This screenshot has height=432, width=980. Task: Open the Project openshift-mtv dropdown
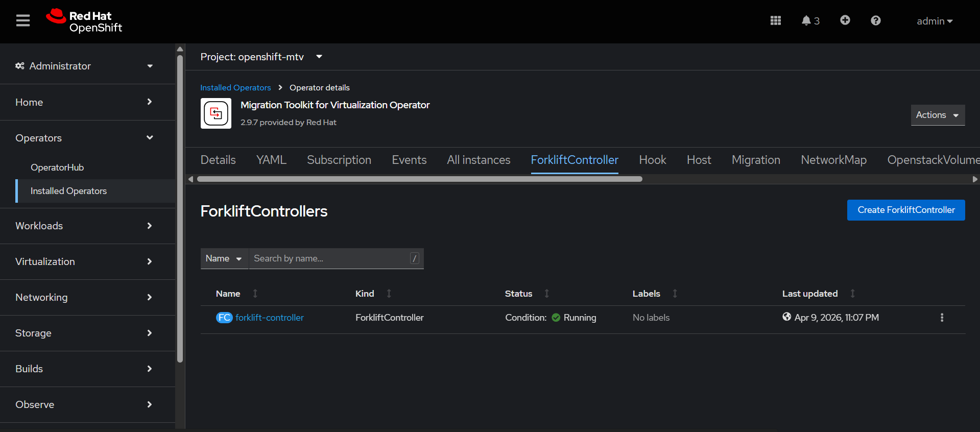coord(261,57)
